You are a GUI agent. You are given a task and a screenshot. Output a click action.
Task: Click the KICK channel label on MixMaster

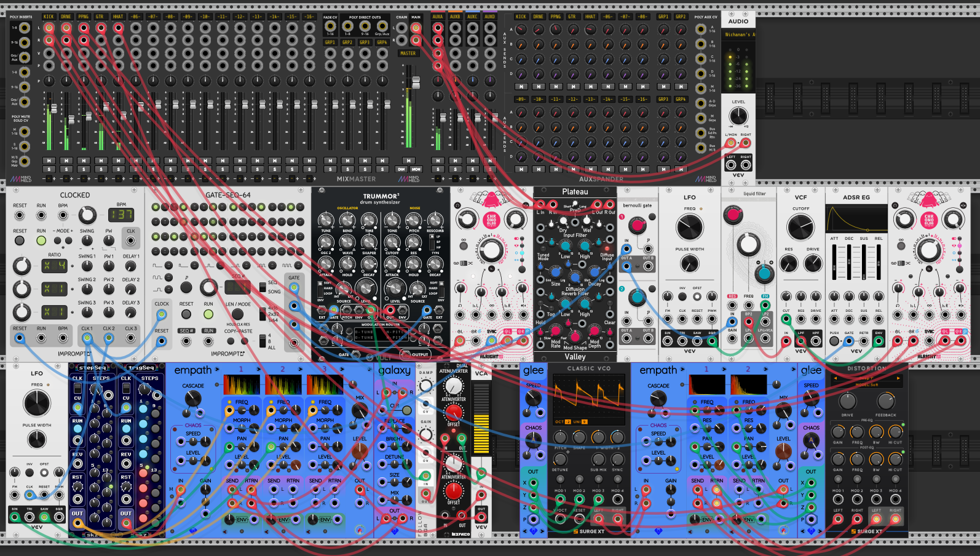click(x=49, y=17)
